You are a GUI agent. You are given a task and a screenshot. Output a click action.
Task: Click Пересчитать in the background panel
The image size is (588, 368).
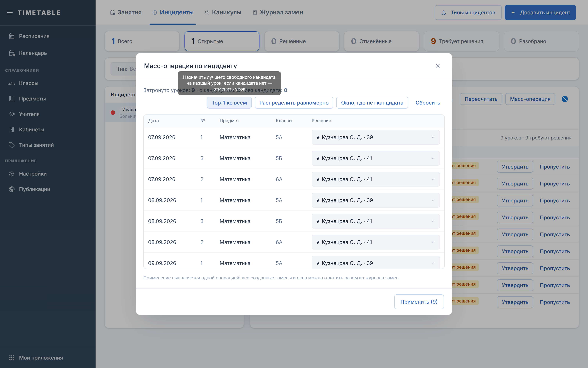coord(481,99)
